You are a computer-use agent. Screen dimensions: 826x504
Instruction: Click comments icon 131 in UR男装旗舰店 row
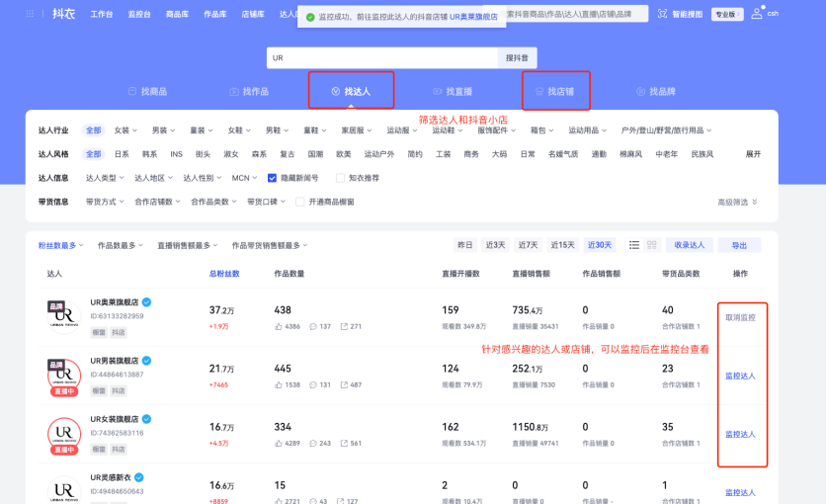(313, 385)
